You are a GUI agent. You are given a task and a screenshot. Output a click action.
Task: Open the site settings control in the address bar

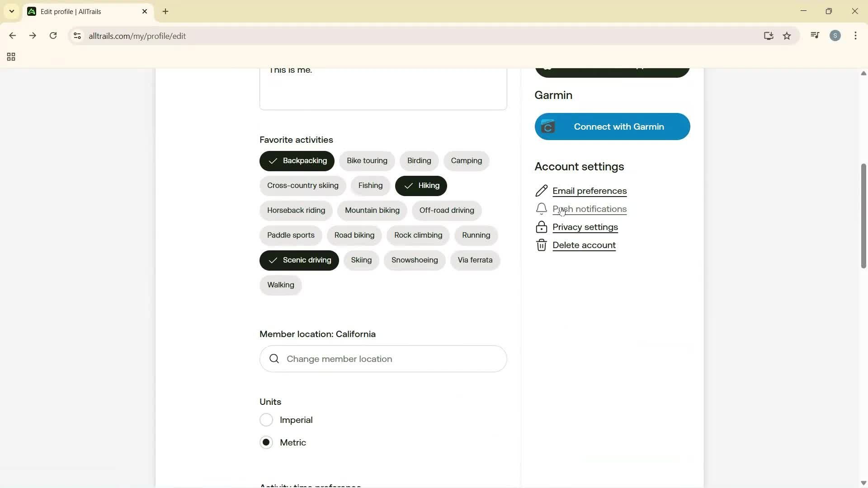77,36
